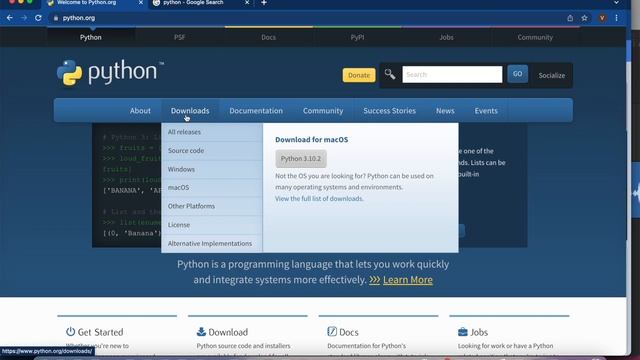Click the share icon in address bar
Screen dimensions: 640x360
(570, 18)
